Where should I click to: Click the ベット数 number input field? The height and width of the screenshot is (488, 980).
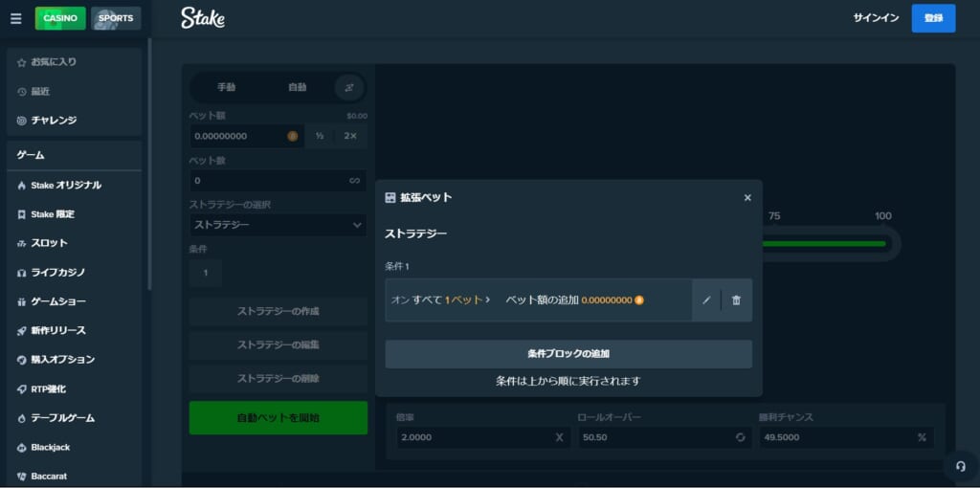point(278,181)
